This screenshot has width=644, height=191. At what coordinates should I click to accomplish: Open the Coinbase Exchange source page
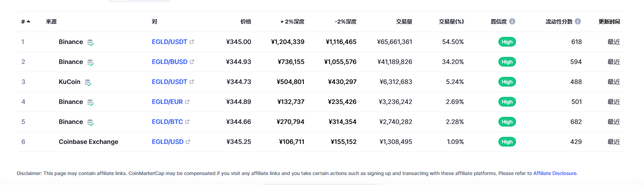(88, 142)
